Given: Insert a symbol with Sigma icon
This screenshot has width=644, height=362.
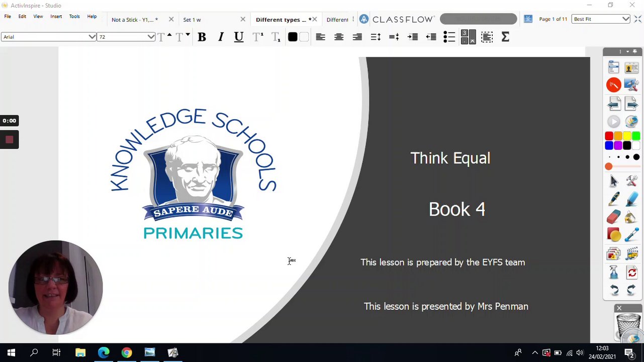Looking at the screenshot, I should coord(505,37).
